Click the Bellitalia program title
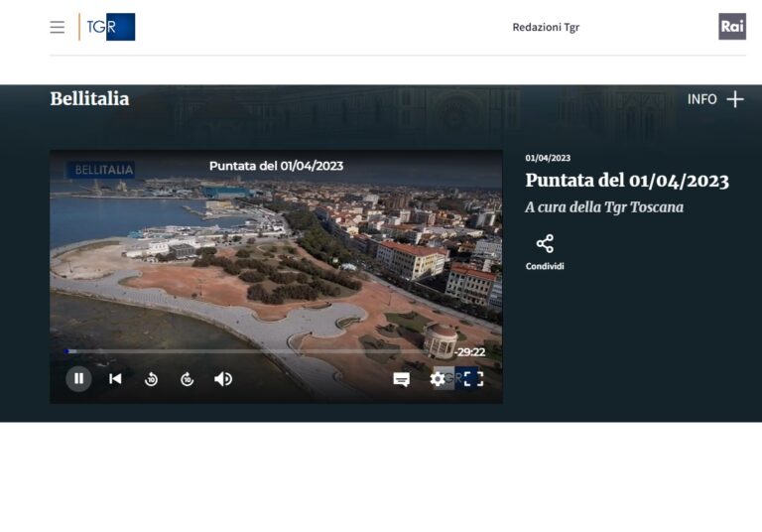Image resolution: width=762 pixels, height=532 pixels. (x=89, y=99)
